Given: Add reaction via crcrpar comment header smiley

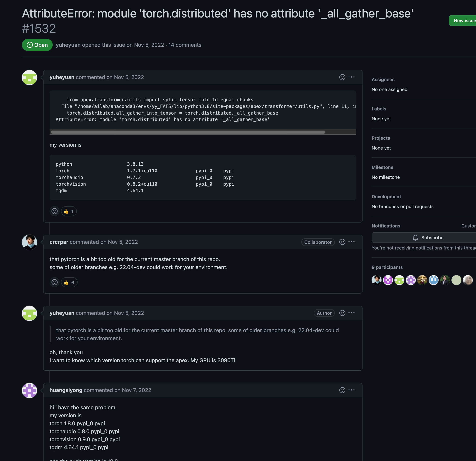Looking at the screenshot, I should [x=342, y=242].
